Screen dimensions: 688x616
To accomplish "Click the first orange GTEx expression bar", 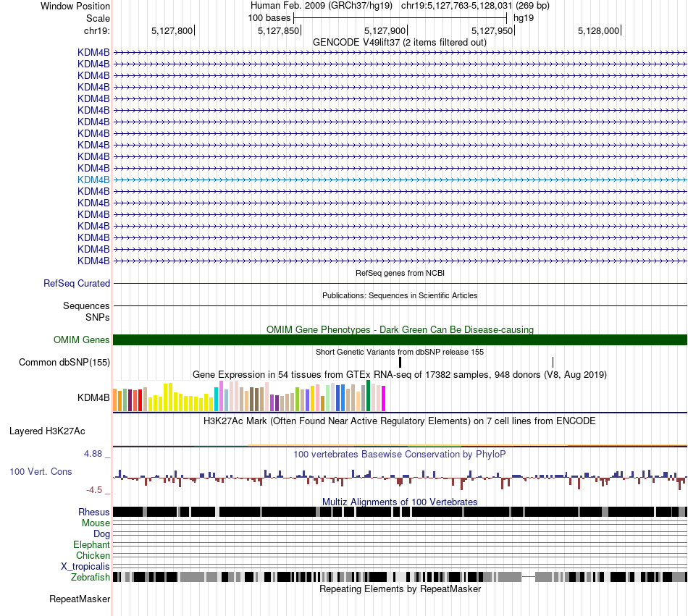I will point(115,400).
